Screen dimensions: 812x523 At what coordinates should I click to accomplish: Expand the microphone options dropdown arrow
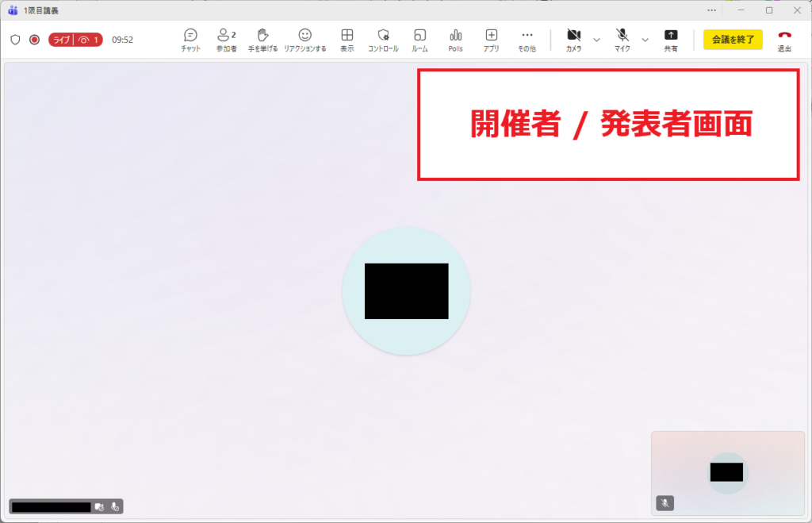(645, 40)
